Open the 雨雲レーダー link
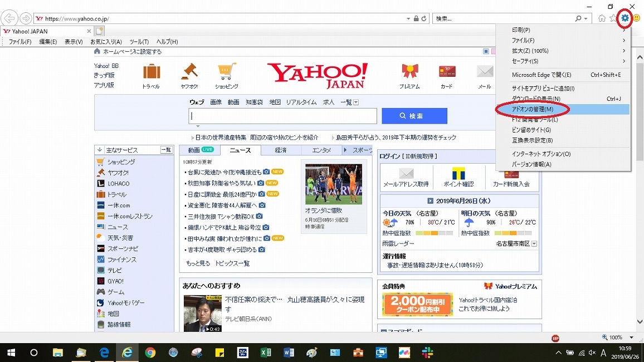This screenshot has width=644, height=362. [x=398, y=244]
